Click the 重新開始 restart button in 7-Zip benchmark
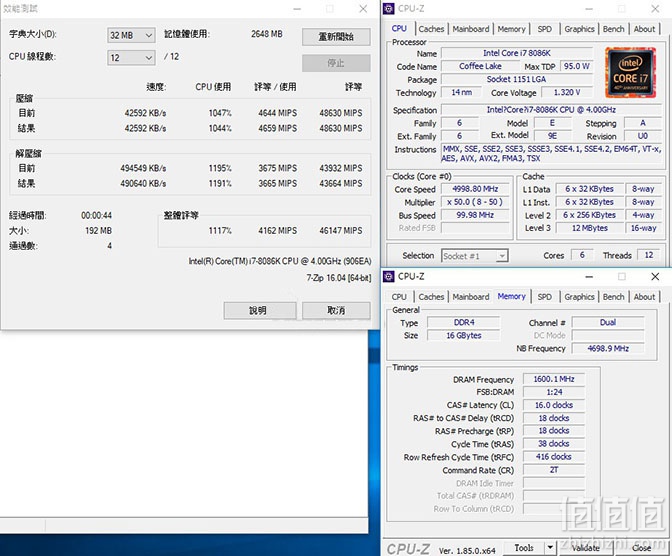 (336, 37)
